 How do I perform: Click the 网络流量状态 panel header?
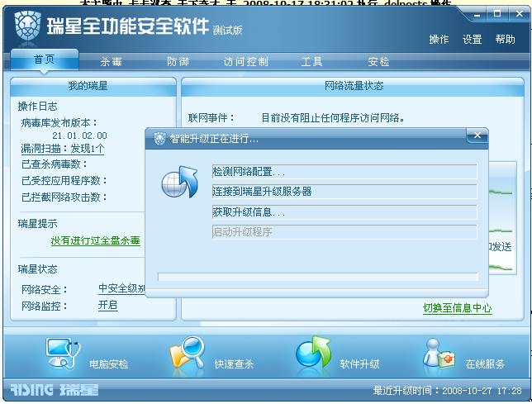353,86
